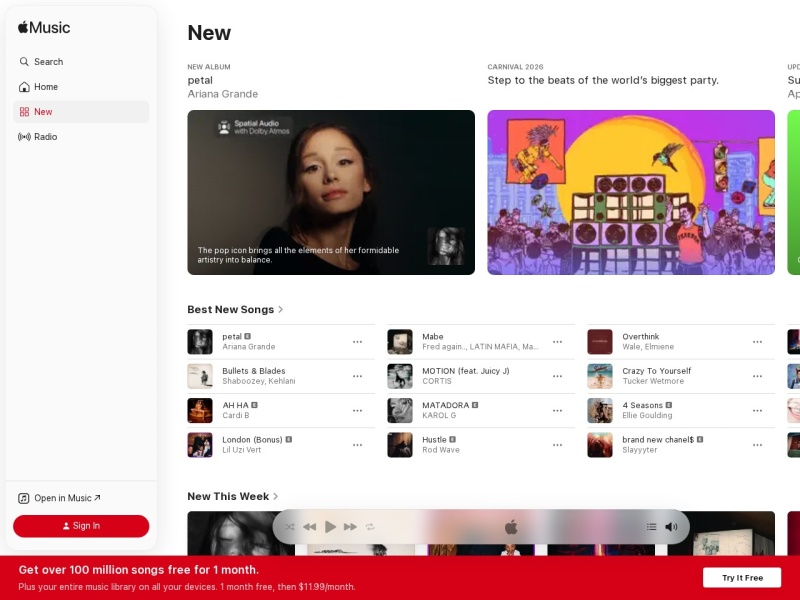The width and height of the screenshot is (800, 600).
Task: Click the MOTION artwork thumbnail
Action: point(400,376)
